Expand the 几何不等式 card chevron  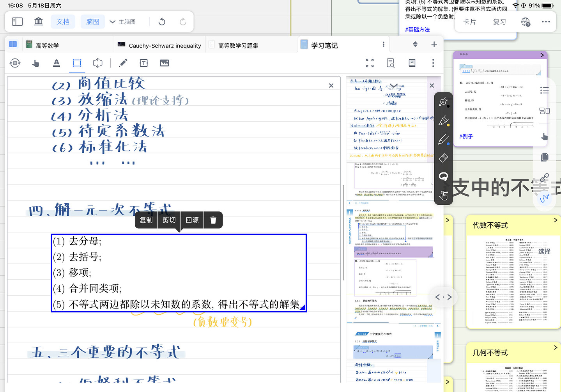tap(556, 348)
